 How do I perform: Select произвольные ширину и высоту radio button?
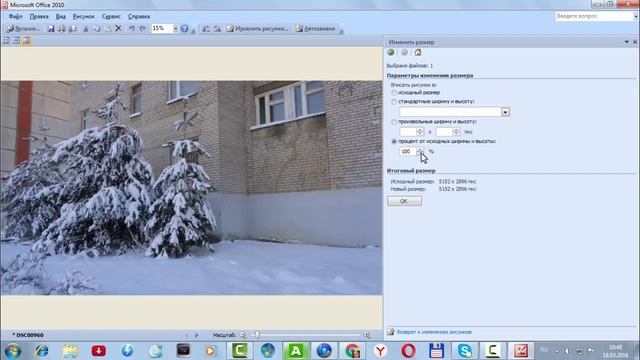pos(394,122)
